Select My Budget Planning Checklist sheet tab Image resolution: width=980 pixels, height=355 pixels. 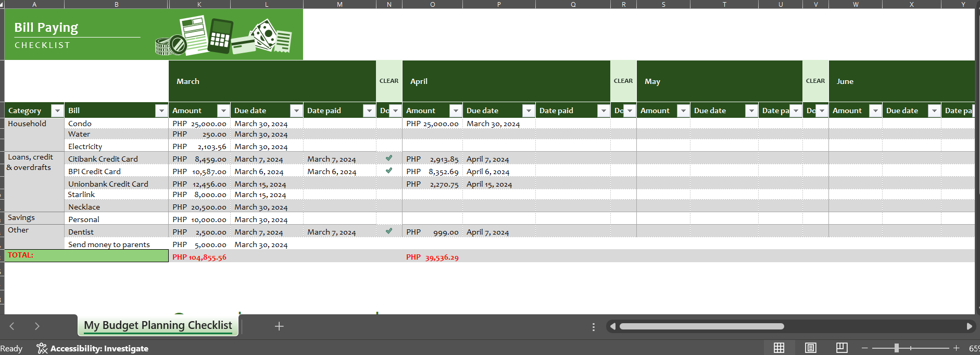158,325
